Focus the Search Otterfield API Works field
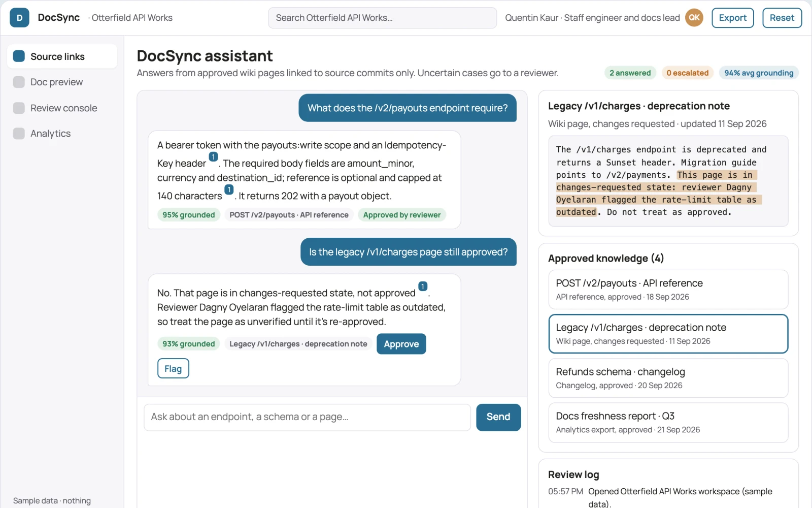812x508 pixels. tap(382, 18)
